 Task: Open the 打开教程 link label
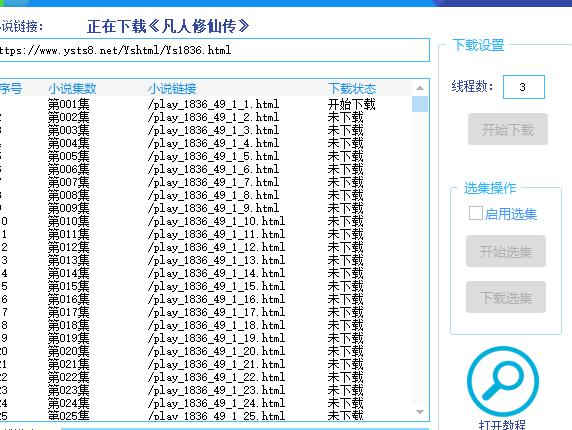(x=502, y=425)
